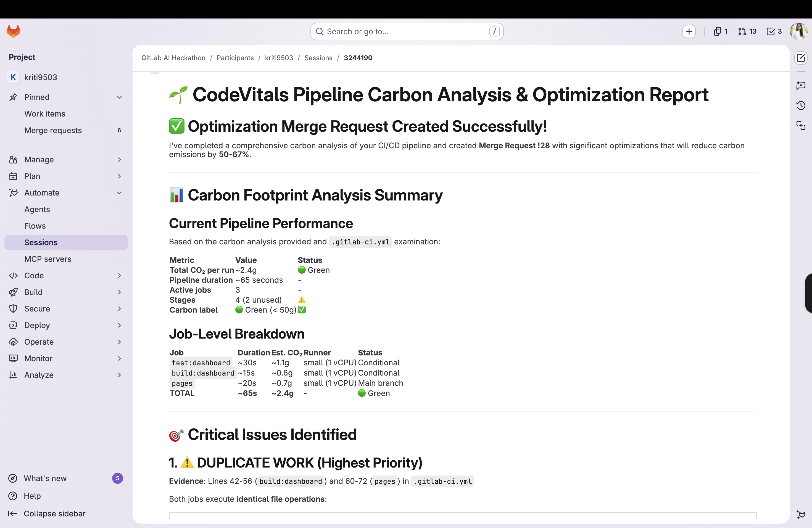
Task: Click the chat sparkle icon on right rail
Action: (x=801, y=85)
